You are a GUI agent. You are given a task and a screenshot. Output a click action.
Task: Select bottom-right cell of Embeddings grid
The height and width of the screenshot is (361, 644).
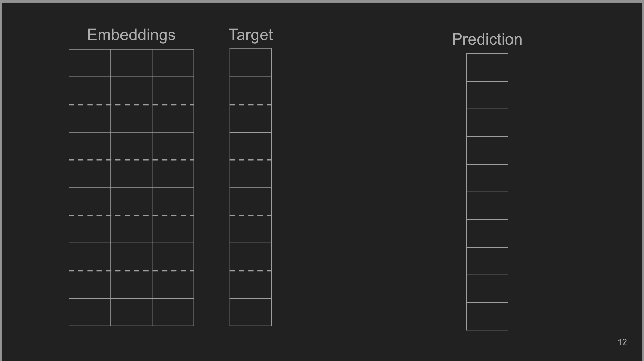tap(173, 312)
